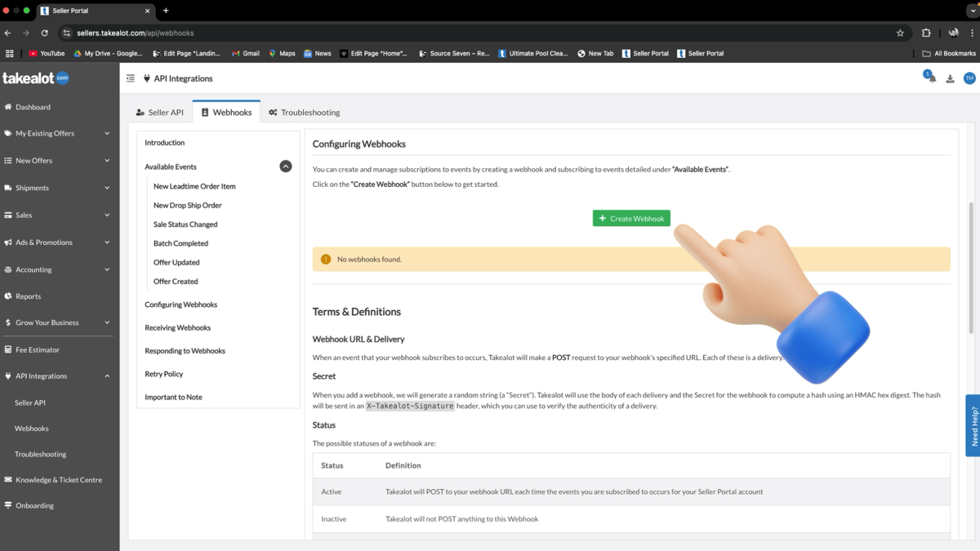Click the address bar URL field
This screenshot has height=551, width=980.
pyautogui.click(x=485, y=33)
